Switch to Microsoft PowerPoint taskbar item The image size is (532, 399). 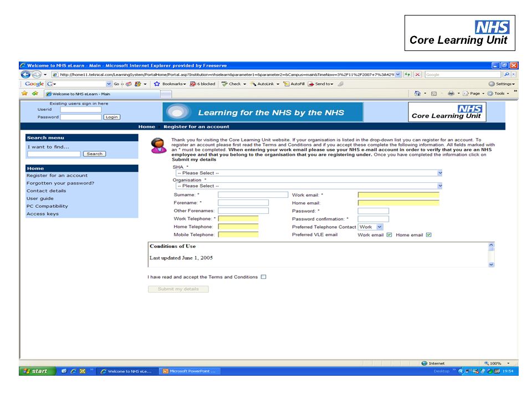(x=190, y=371)
